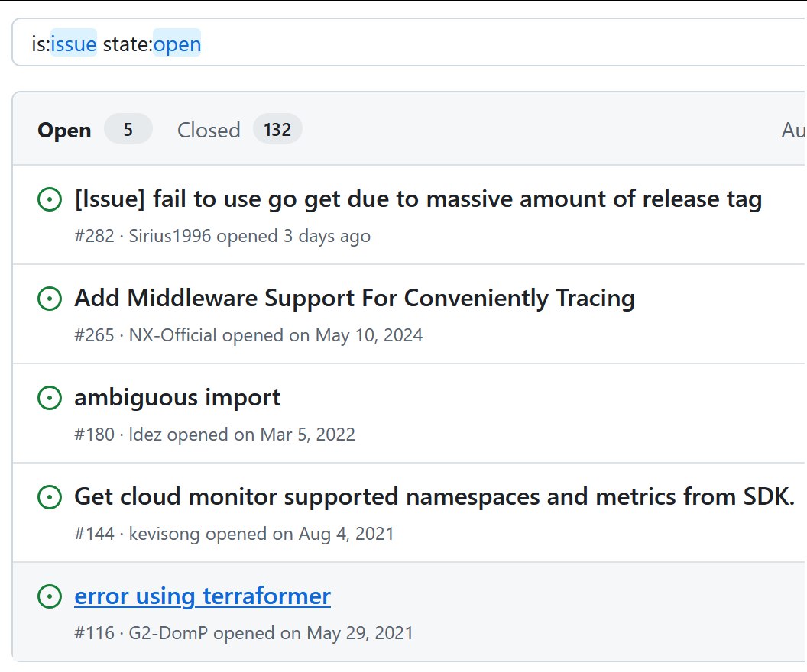Viewport: 807px width, 672px height.
Task: Click the author name NX-Official
Action: tap(173, 335)
